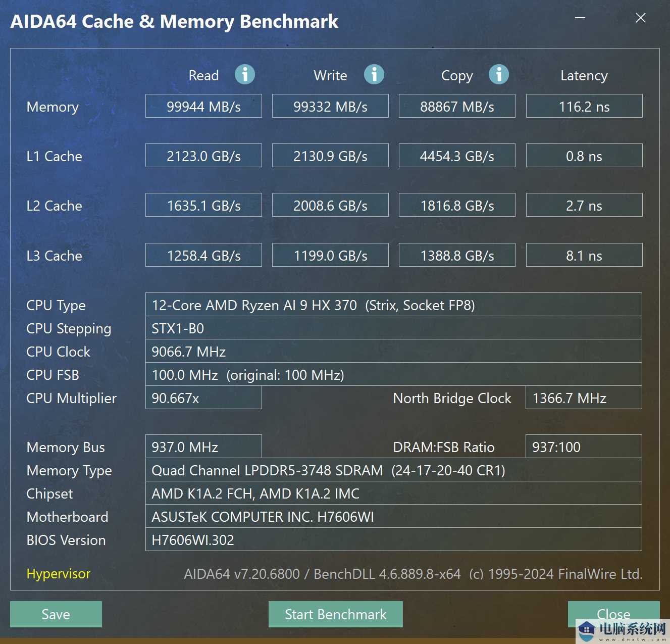This screenshot has height=644, width=670.
Task: Click the Close button at the bottom
Action: (x=613, y=614)
